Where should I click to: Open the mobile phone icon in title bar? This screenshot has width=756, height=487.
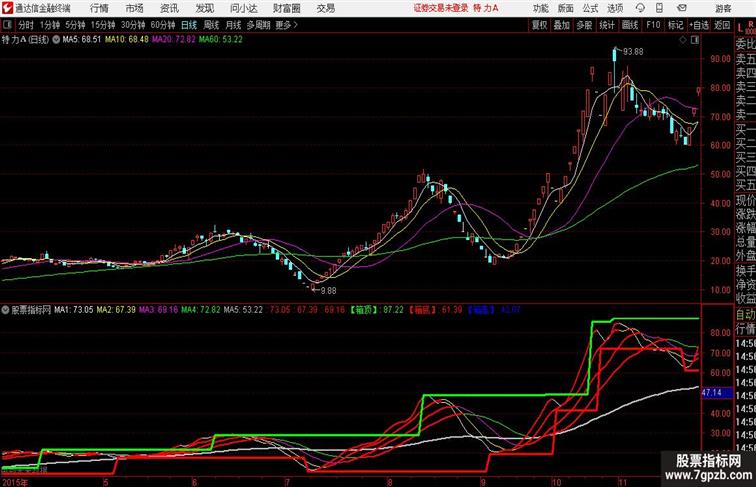pos(659,8)
